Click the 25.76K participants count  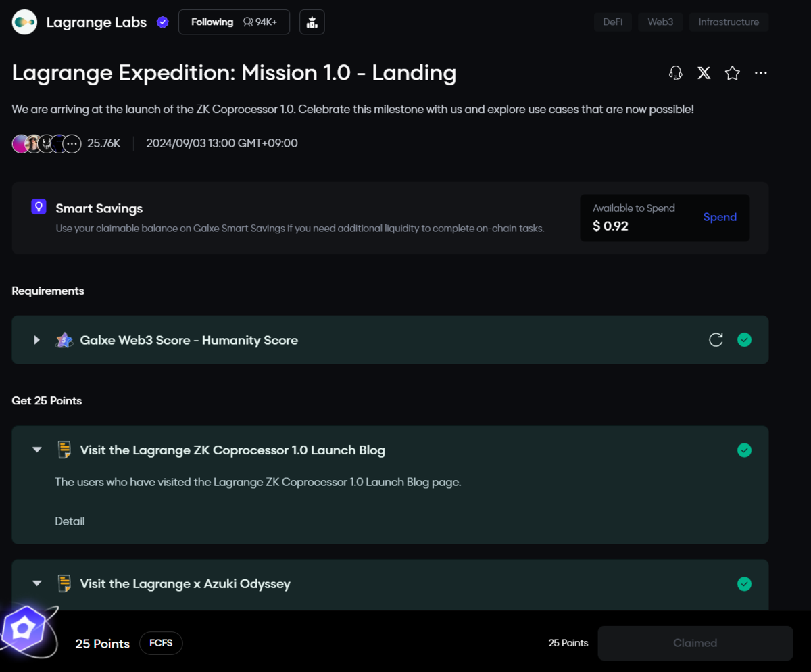click(104, 143)
